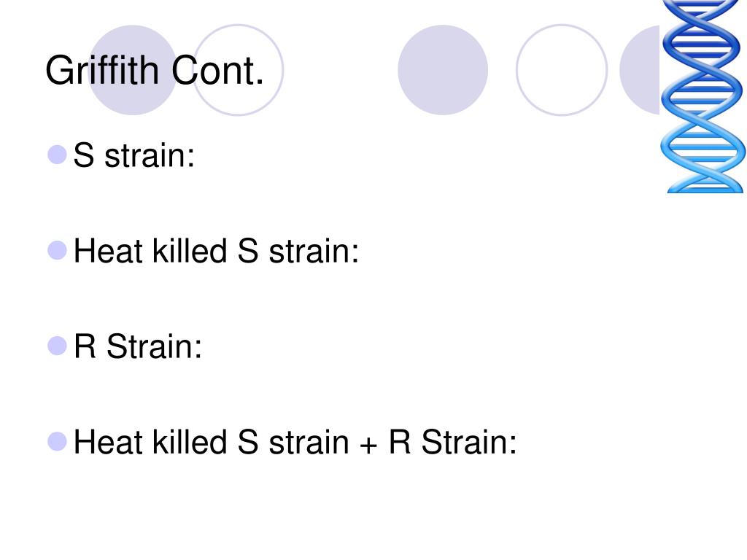Select the solid lavender circle in header center
The height and width of the screenshot is (560, 747).
pos(443,70)
